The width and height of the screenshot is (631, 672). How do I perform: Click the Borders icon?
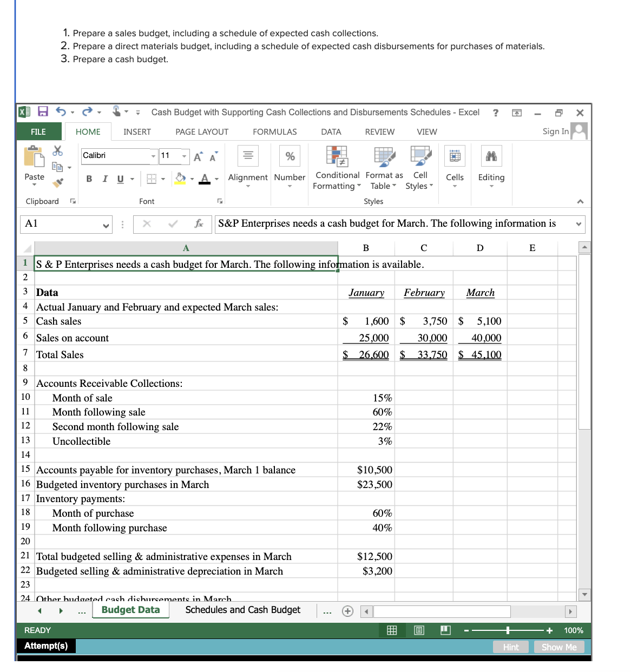(152, 179)
